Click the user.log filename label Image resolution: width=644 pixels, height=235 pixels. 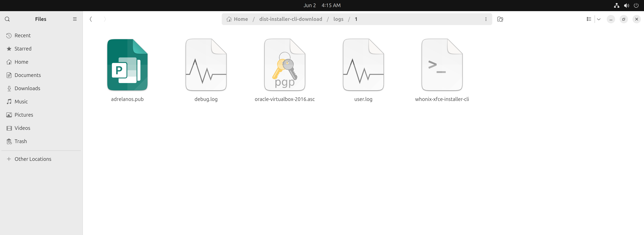pos(363,99)
